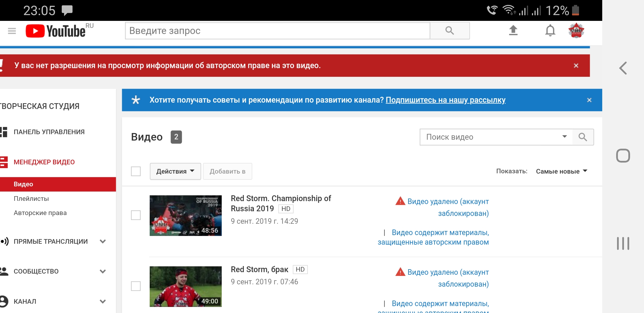The height and width of the screenshot is (313, 644).
Task: Click Red Storm Championship thumbnail to preview
Action: [185, 215]
